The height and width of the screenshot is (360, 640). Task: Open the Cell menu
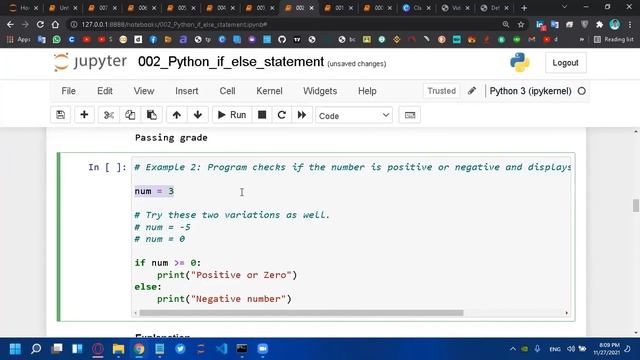tap(227, 91)
